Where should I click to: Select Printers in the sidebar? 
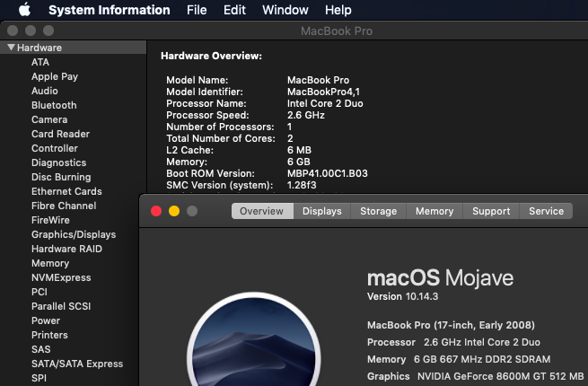(x=49, y=335)
